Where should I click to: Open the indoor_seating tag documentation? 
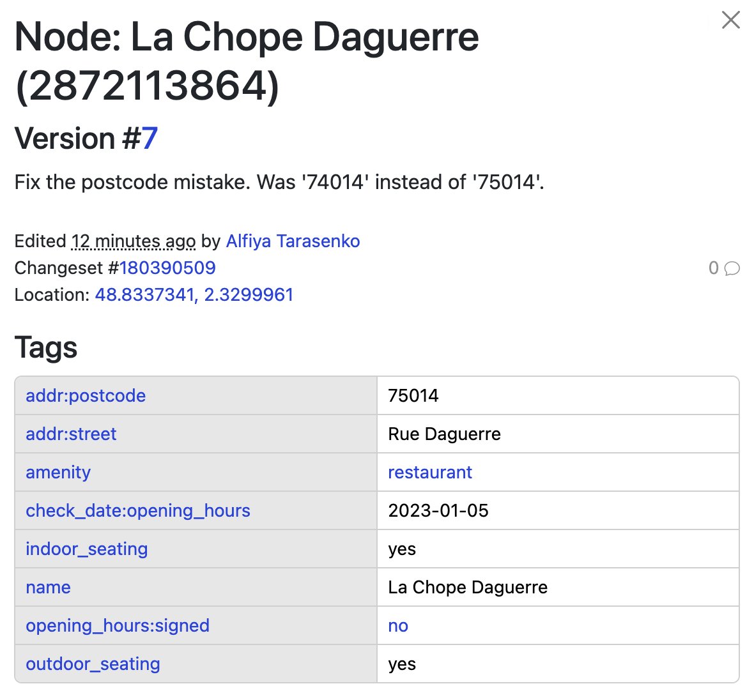point(86,549)
